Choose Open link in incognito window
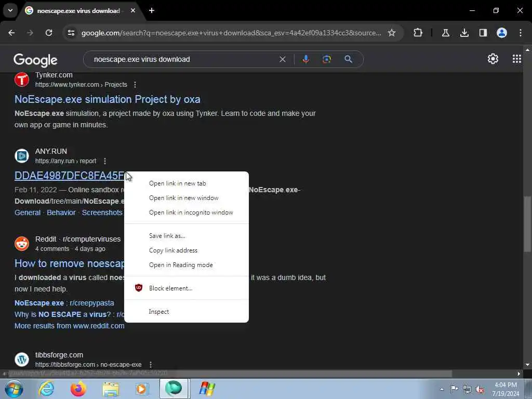 (187, 212)
